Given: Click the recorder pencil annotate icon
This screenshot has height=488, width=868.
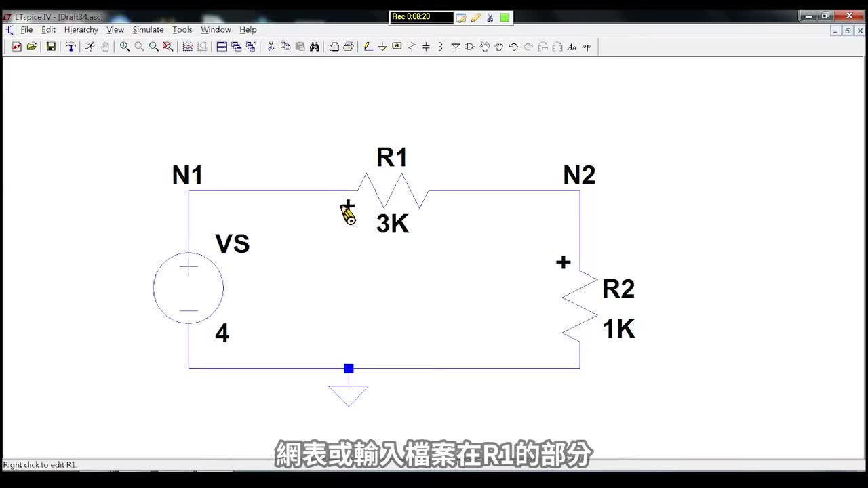Looking at the screenshot, I should point(476,18).
